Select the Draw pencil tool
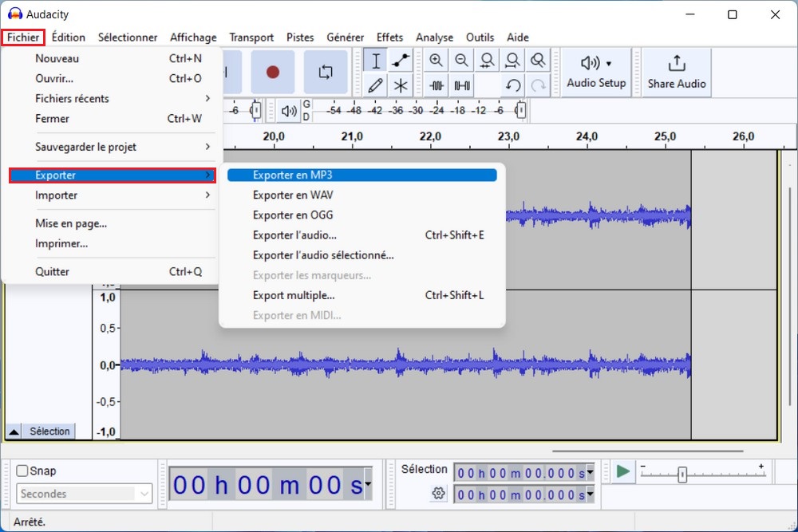 tap(376, 85)
